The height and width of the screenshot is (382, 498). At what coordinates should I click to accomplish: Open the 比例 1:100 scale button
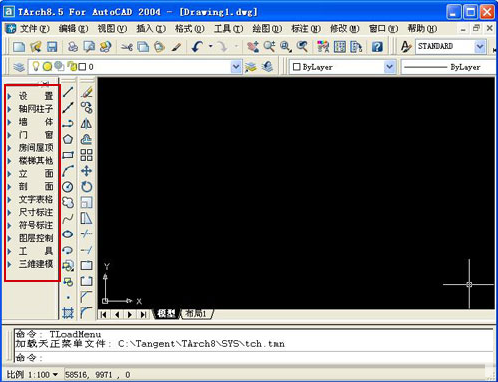coord(32,375)
